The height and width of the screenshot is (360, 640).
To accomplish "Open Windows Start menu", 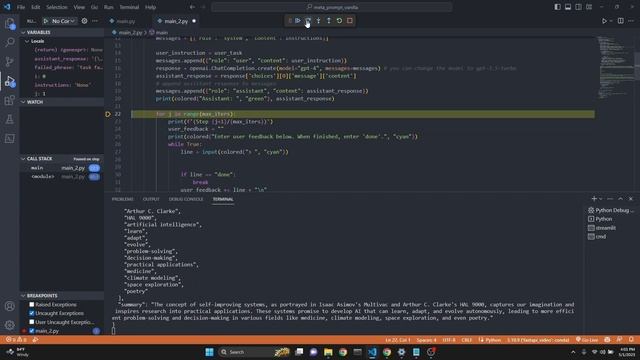I will pos(209,352).
